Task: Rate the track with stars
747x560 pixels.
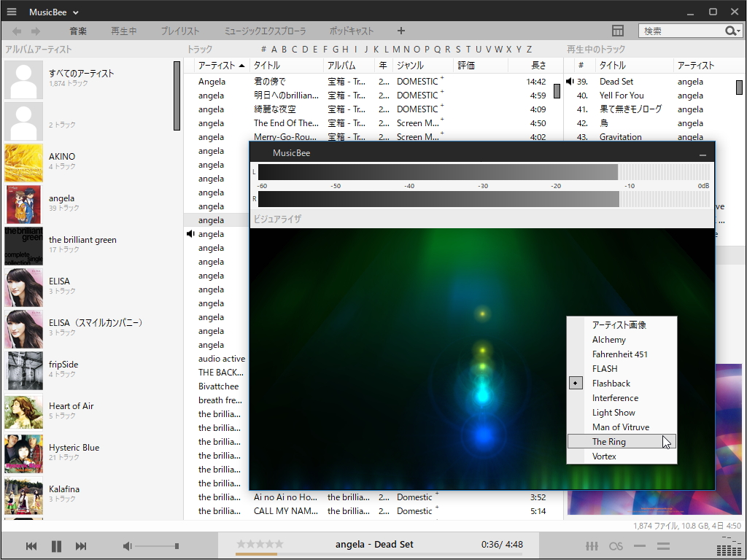Action: (260, 544)
